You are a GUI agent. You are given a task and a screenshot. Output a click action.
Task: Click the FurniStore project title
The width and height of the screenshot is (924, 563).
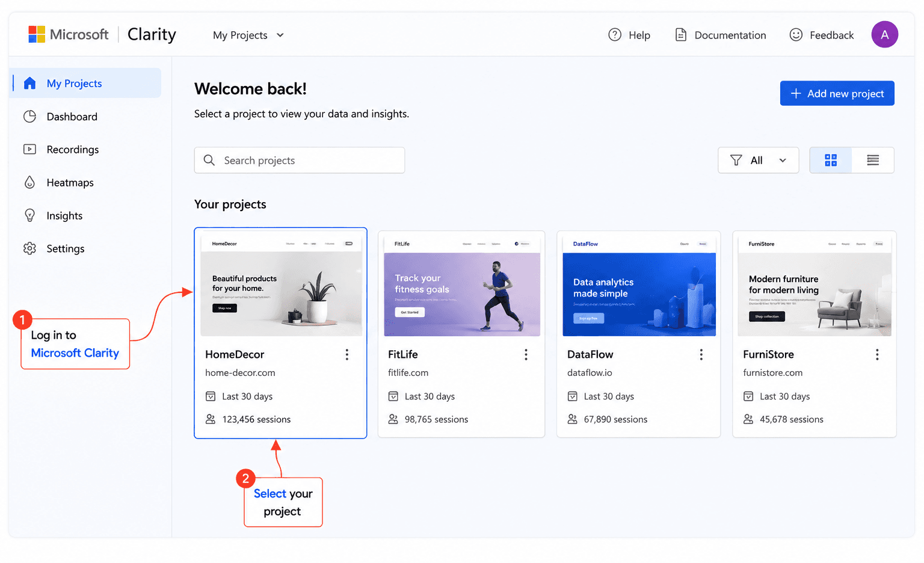click(768, 354)
